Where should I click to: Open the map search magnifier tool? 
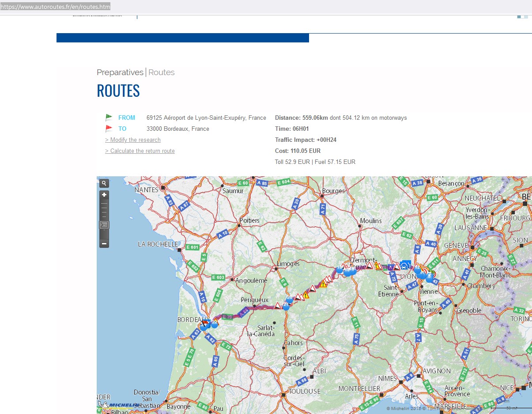(x=104, y=183)
